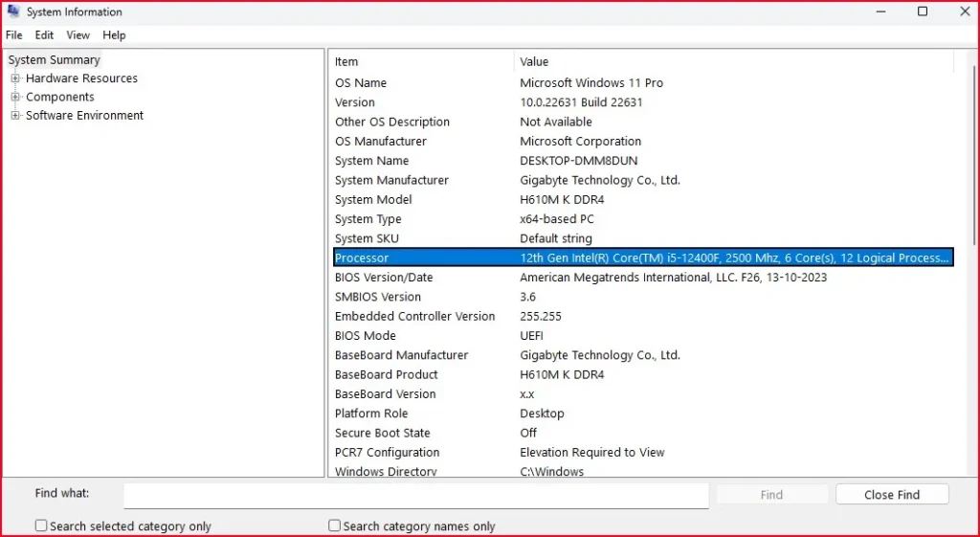
Task: Select the BIOS Mode row
Action: click(644, 336)
